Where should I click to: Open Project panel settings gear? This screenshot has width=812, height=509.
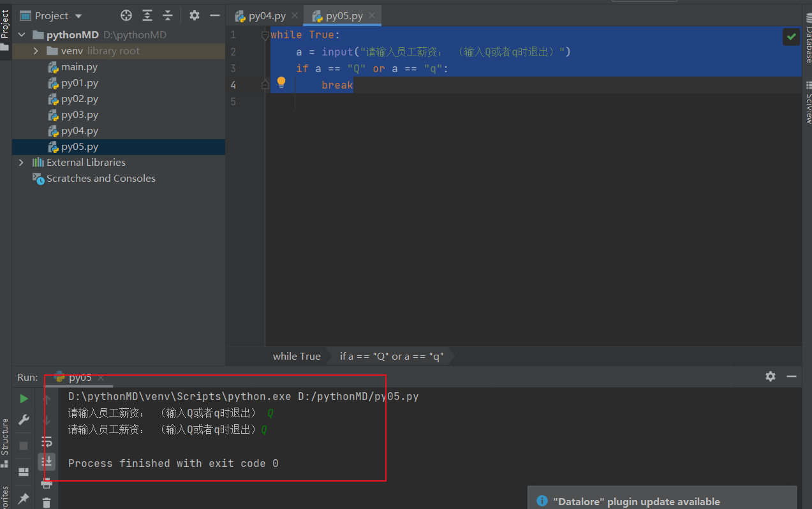[195, 15]
